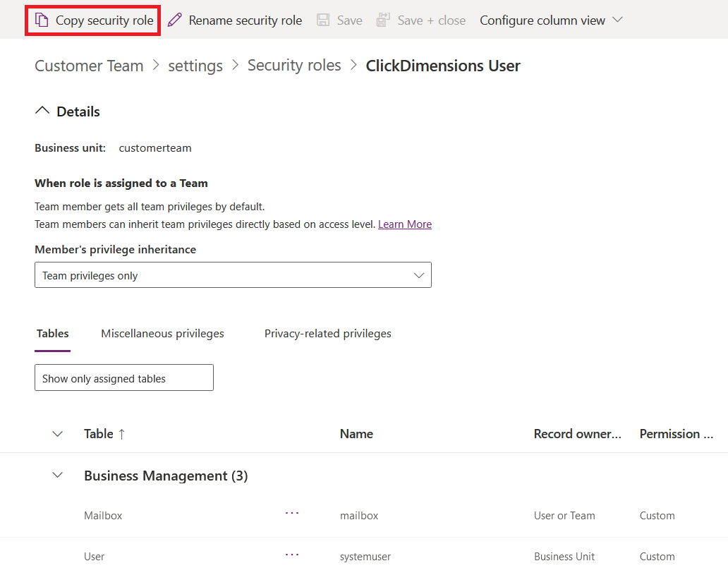
Task: Click the Save disk icon
Action: pyautogui.click(x=323, y=20)
